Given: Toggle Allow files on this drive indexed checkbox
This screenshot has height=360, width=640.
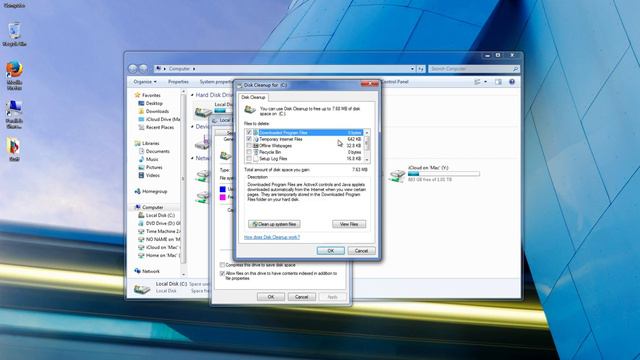Looking at the screenshot, I should [x=222, y=274].
